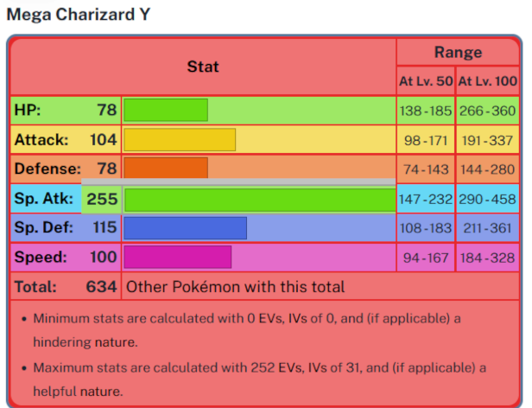Click Speed Lv. 50 range 94-167
This screenshot has width=532, height=408.
point(426,258)
